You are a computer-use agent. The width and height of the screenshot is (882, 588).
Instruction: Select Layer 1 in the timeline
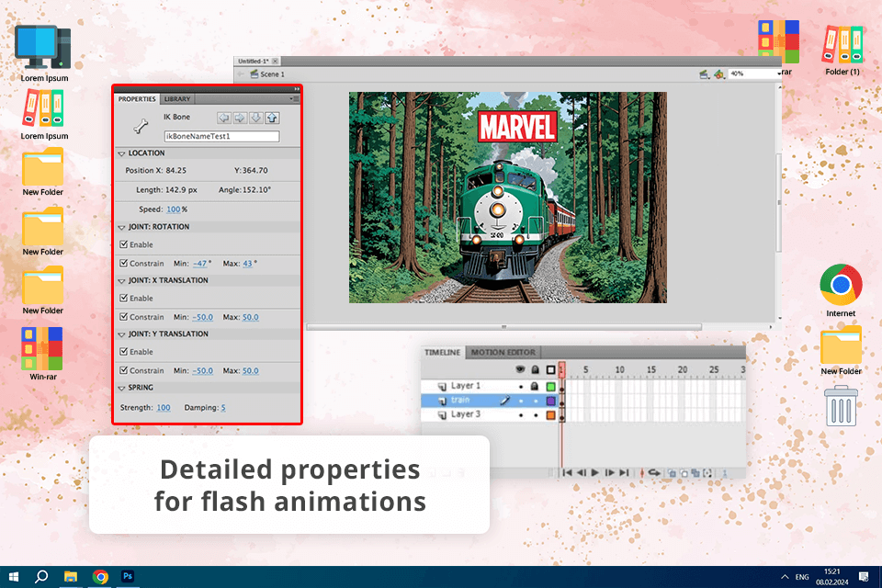click(465, 386)
